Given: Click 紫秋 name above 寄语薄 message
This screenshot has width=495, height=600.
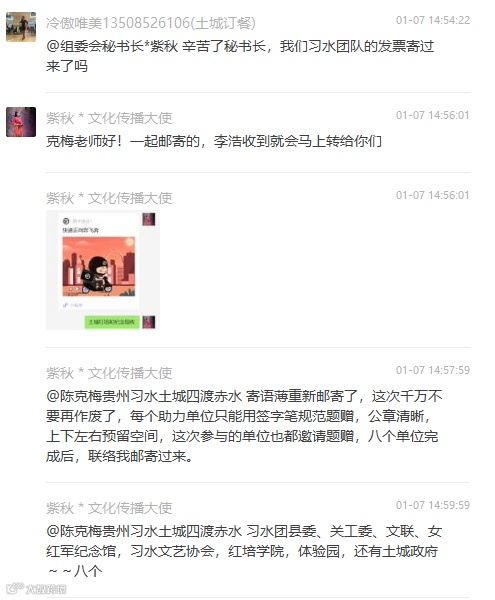Looking at the screenshot, I should point(109,373).
